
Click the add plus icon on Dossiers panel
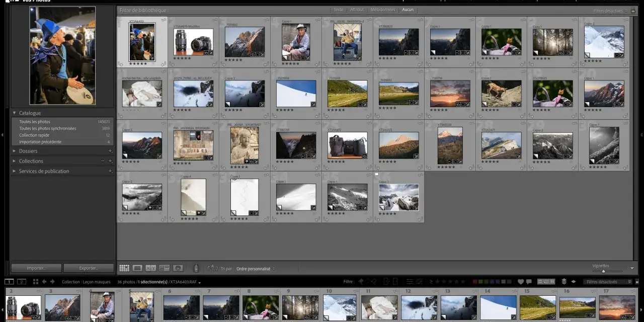(x=110, y=151)
